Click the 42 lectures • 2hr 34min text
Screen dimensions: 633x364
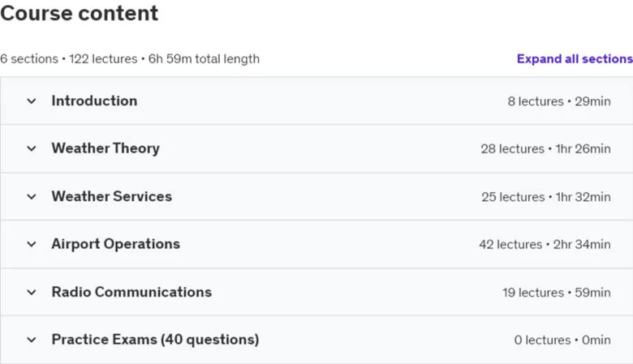[545, 244]
